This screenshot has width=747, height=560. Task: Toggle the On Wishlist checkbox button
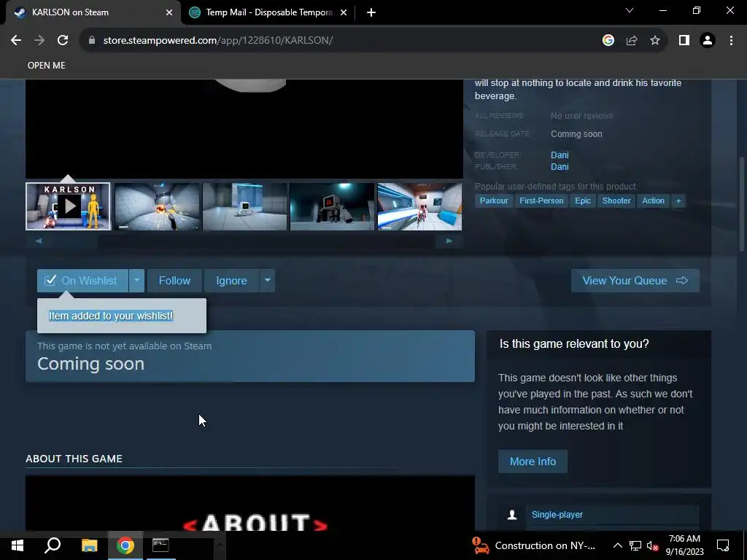(83, 281)
